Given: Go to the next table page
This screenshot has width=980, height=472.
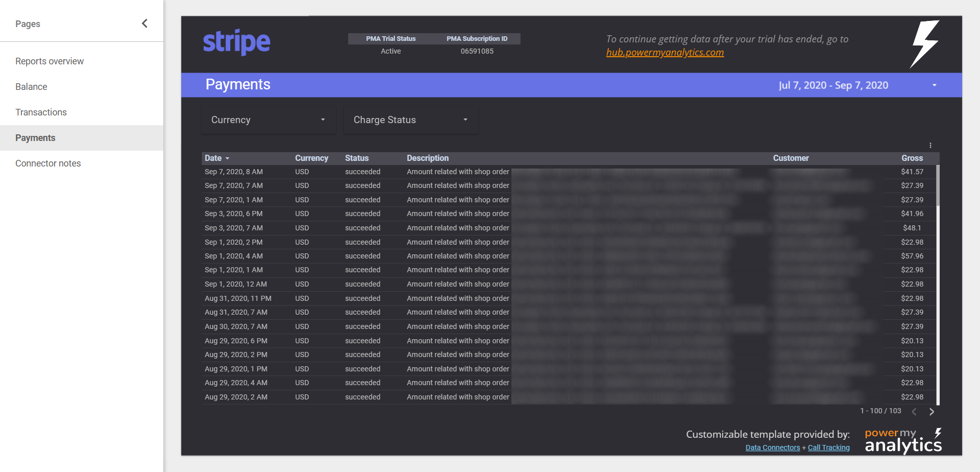Looking at the screenshot, I should tap(932, 412).
